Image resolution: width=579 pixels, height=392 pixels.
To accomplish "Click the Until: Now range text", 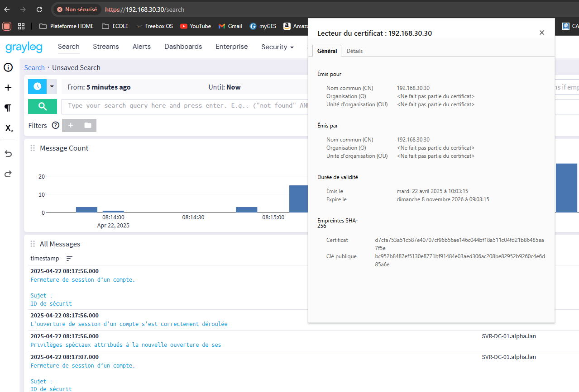I will coord(225,87).
